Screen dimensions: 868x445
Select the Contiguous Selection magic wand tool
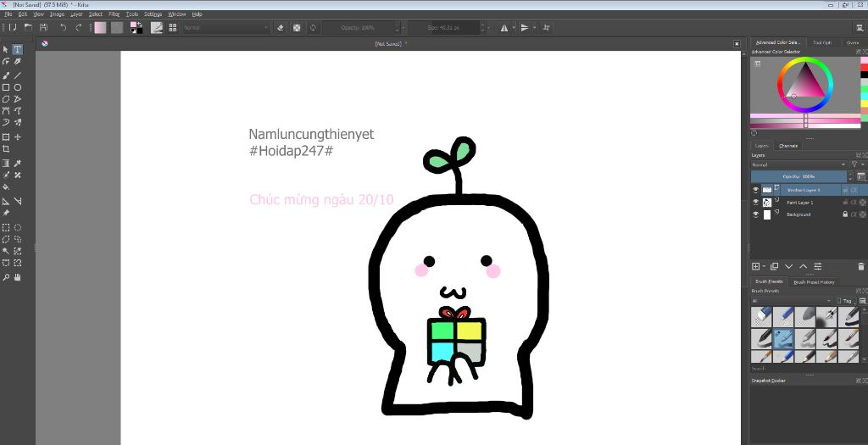pyautogui.click(x=6, y=251)
